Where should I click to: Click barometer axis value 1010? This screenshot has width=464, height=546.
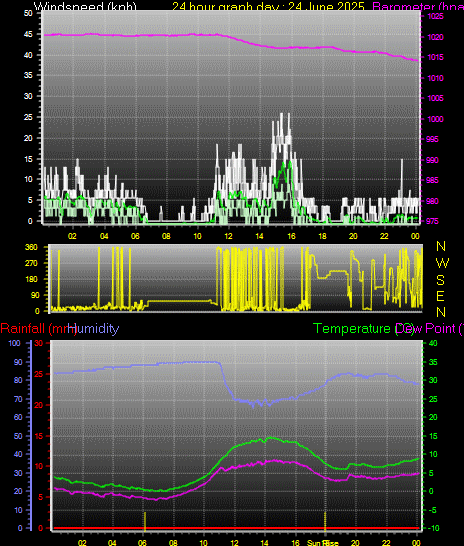tap(435, 78)
